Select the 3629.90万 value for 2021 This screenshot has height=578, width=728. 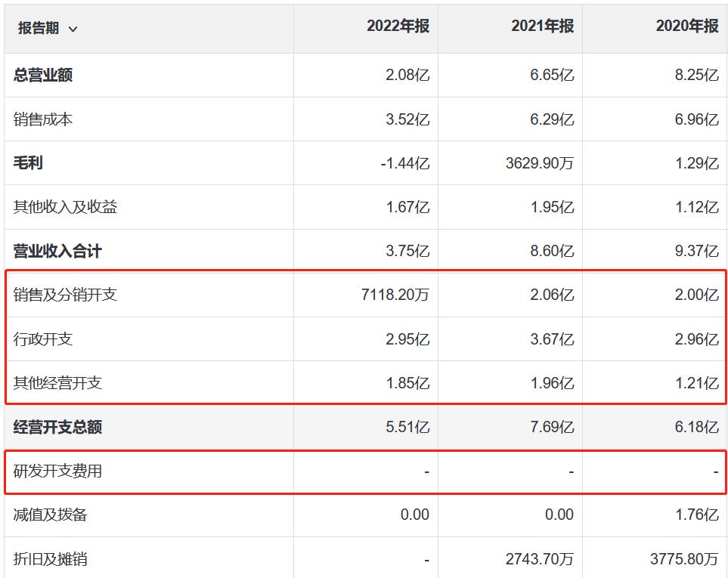click(x=541, y=162)
